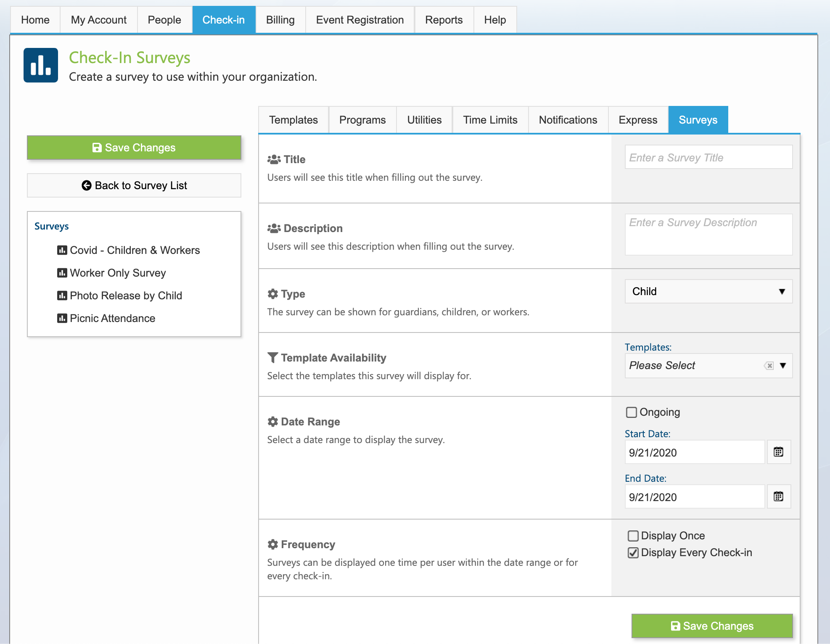The height and width of the screenshot is (644, 830).
Task: Open the End Date calendar picker
Action: (778, 496)
